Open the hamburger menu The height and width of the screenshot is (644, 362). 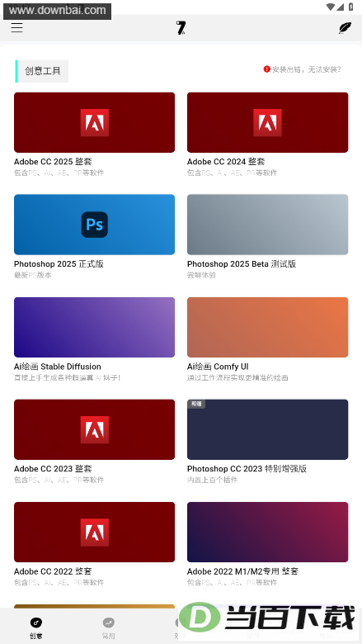16,27
